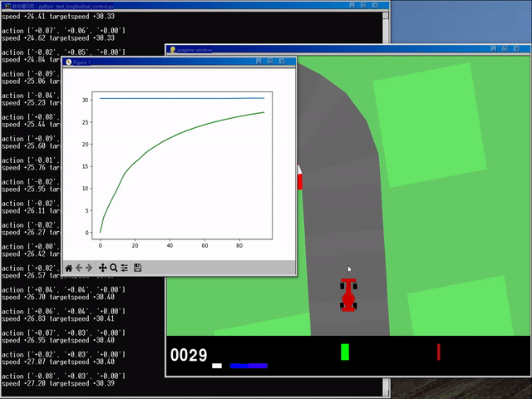Click the Home reset view icon

[69, 268]
